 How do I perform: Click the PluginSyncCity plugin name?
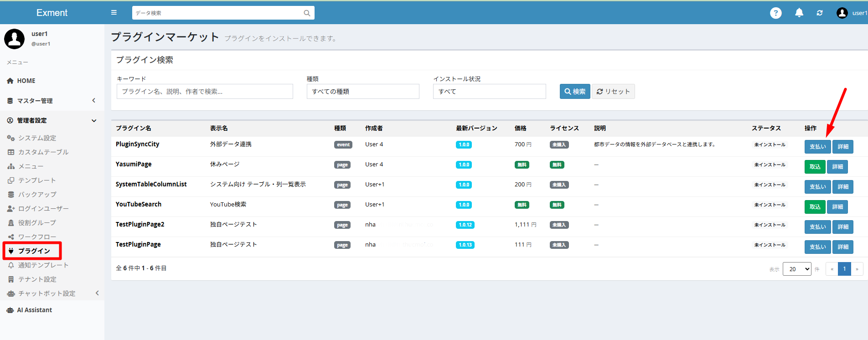point(138,144)
